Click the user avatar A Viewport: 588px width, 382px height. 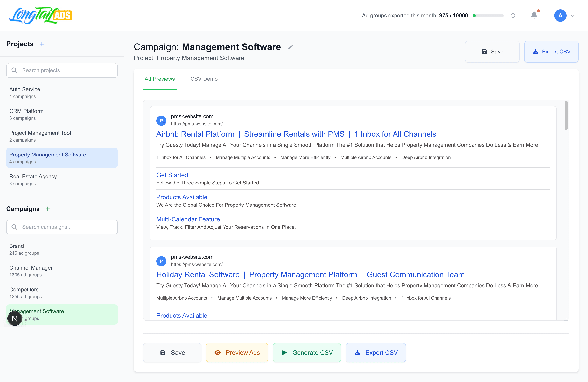pyautogui.click(x=560, y=16)
